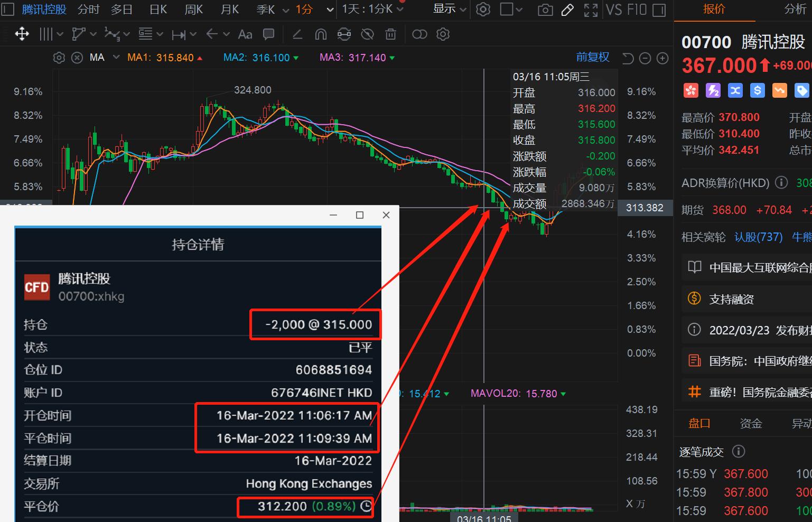812x522 pixels.
Task: Click the info icon next to ADR换算价
Action: 781,183
